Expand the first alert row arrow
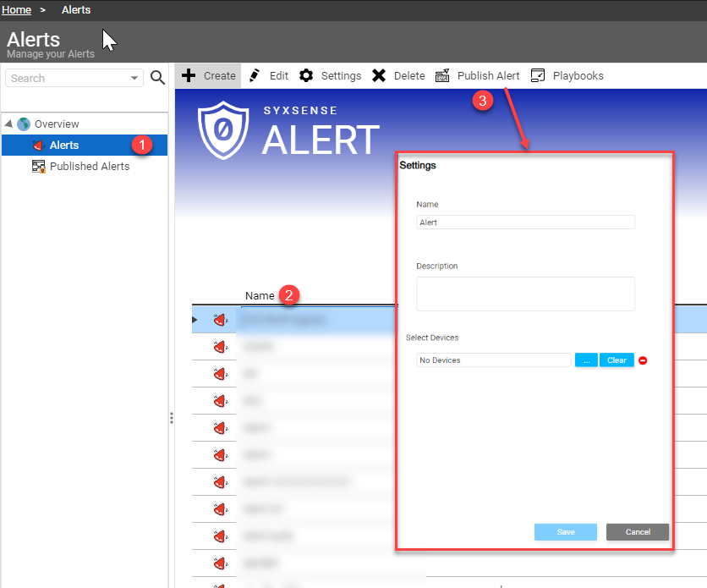Image resolution: width=707 pixels, height=588 pixels. 195,320
